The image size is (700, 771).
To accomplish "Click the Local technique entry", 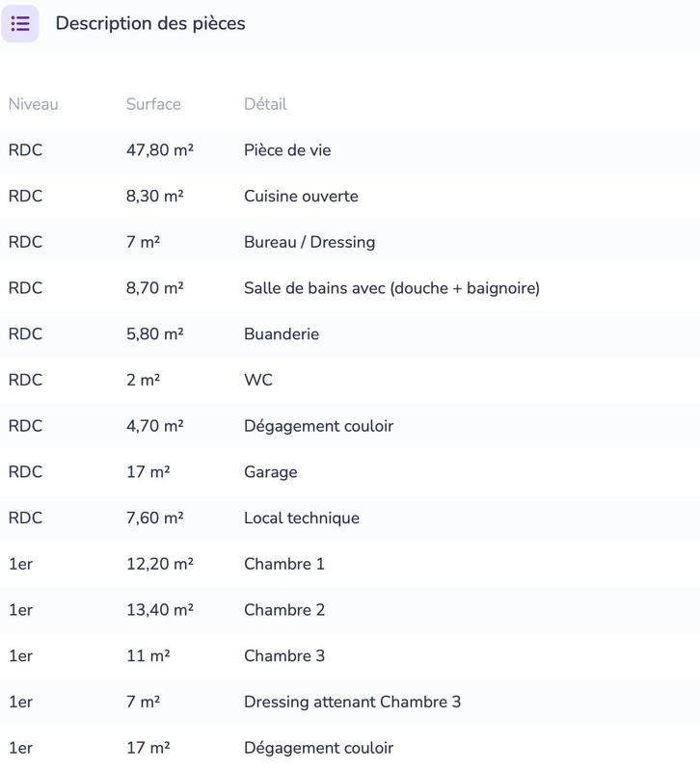I will coord(302,518).
